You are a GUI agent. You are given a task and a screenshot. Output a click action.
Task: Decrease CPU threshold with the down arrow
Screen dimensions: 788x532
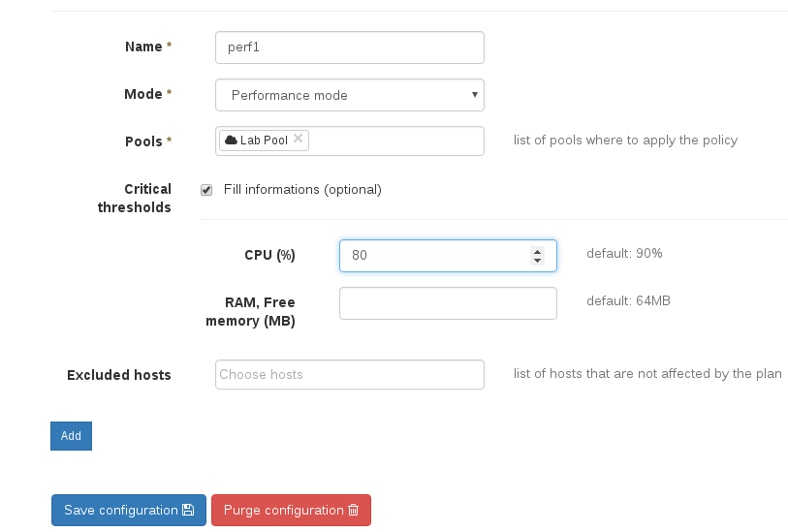(537, 260)
